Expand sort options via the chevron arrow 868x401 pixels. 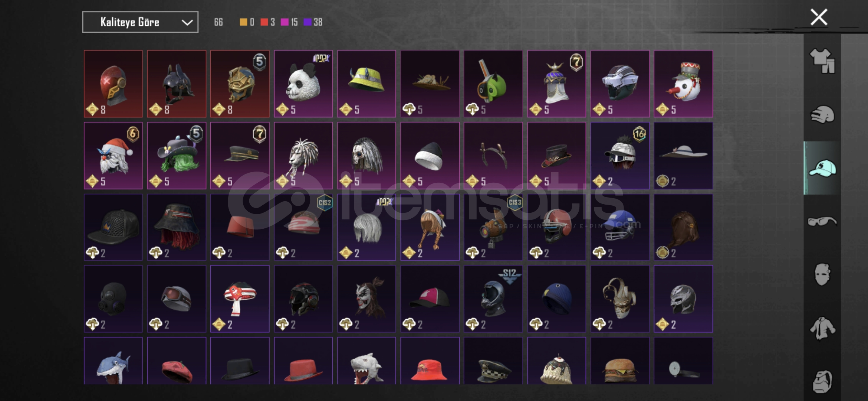point(187,23)
